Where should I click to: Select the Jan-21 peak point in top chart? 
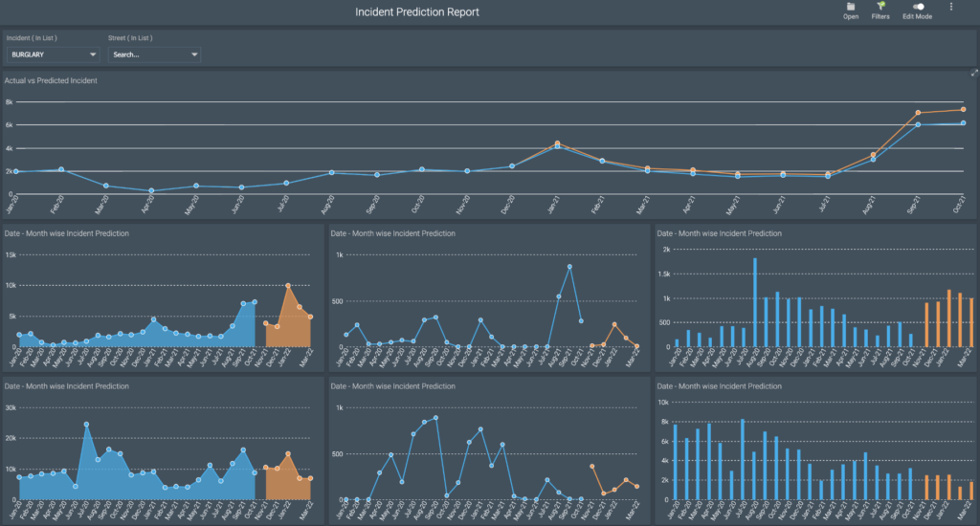(x=558, y=143)
